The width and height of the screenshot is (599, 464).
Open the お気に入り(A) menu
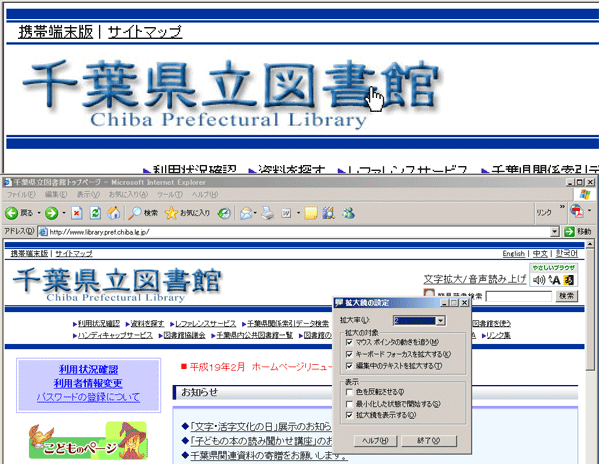(x=128, y=194)
